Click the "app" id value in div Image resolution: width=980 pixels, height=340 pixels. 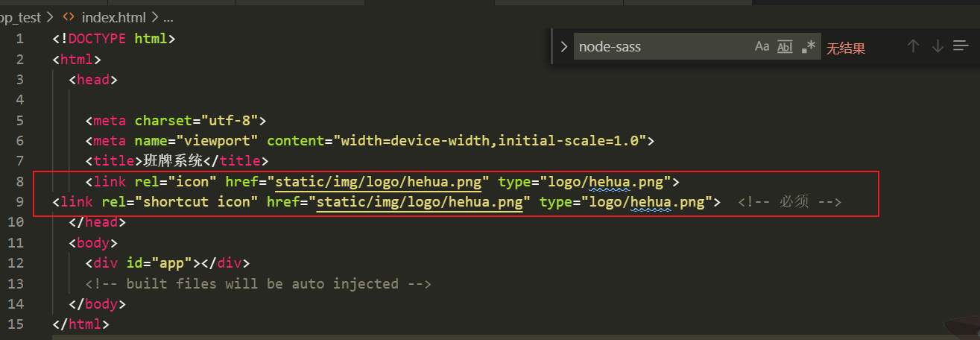171,263
